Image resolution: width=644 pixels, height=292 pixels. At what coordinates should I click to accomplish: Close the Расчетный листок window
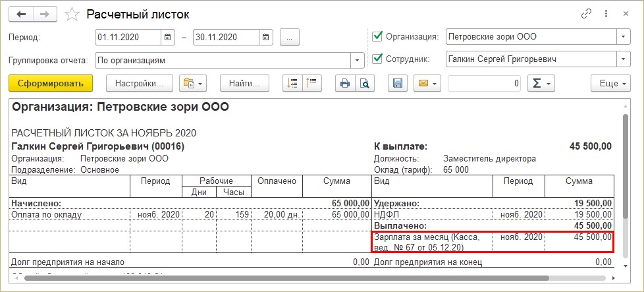(626, 14)
